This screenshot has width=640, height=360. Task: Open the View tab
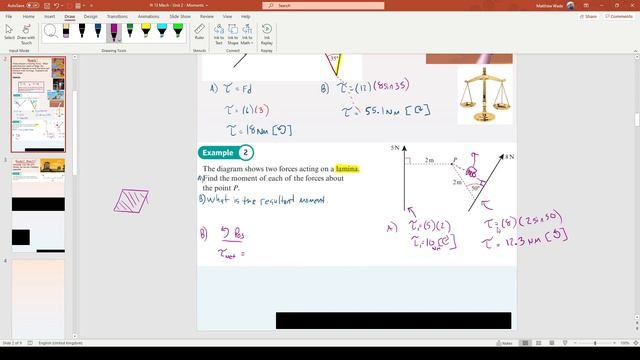pos(227,16)
